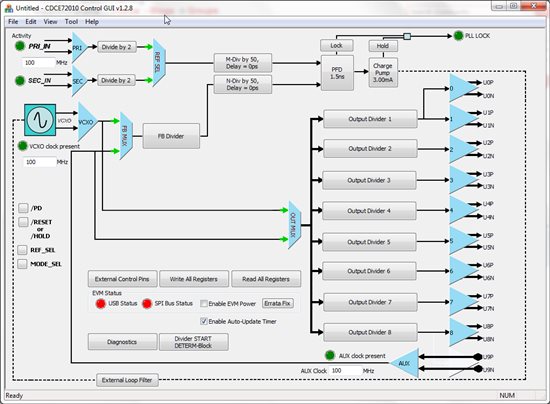
Task: Open the Help menu
Action: (92, 22)
